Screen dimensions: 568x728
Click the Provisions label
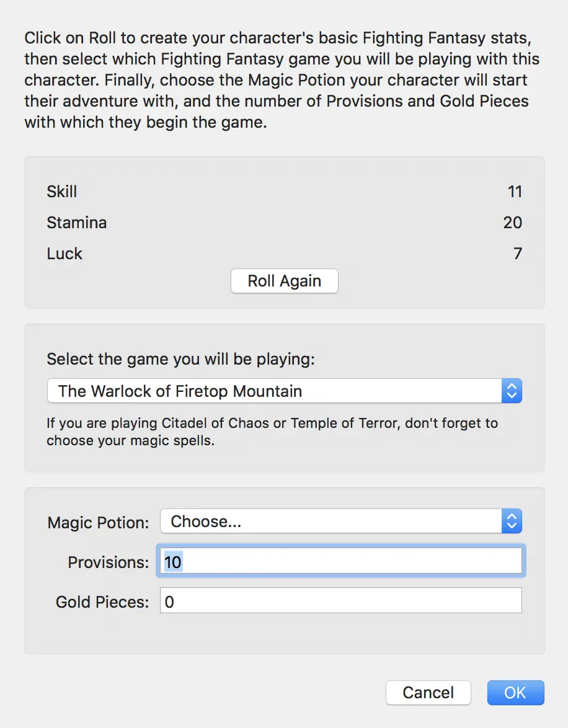[109, 562]
